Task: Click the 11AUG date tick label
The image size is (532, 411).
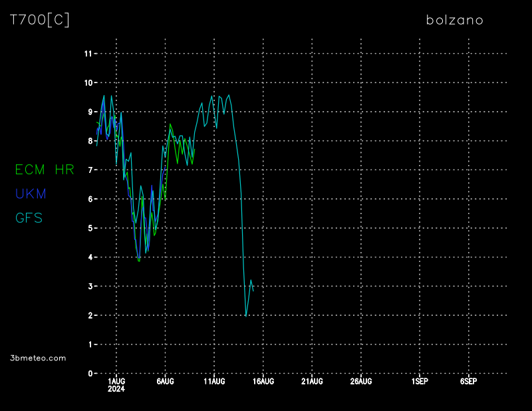Action: pyautogui.click(x=214, y=382)
